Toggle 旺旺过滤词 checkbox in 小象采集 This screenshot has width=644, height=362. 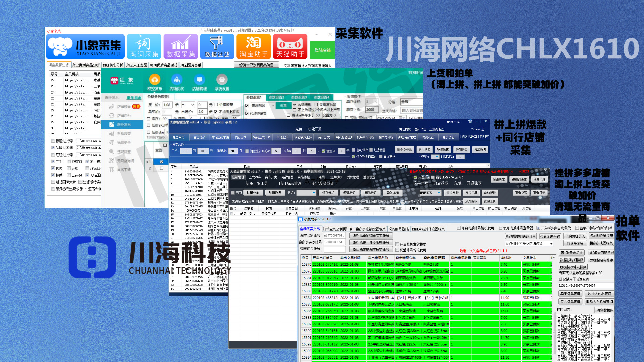click(53, 155)
